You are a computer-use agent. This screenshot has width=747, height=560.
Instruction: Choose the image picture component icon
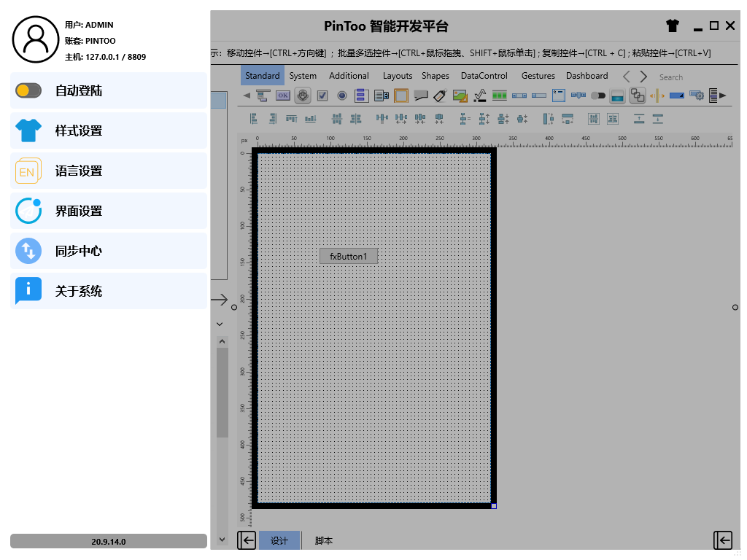[460, 96]
